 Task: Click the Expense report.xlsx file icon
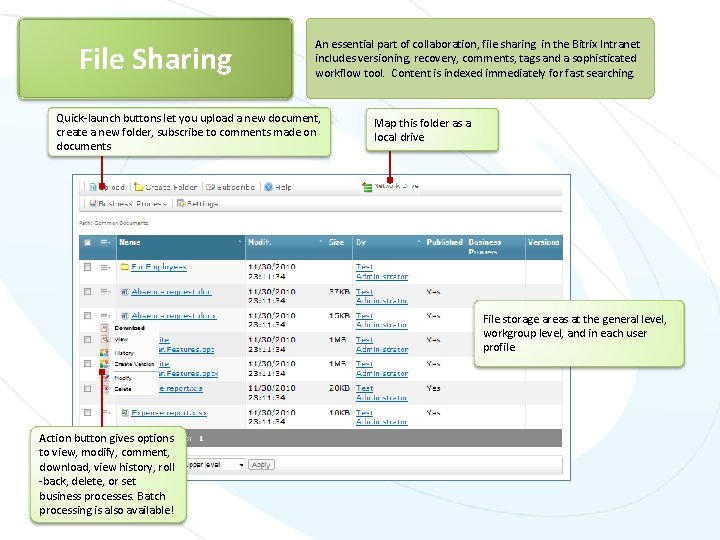coord(124,413)
